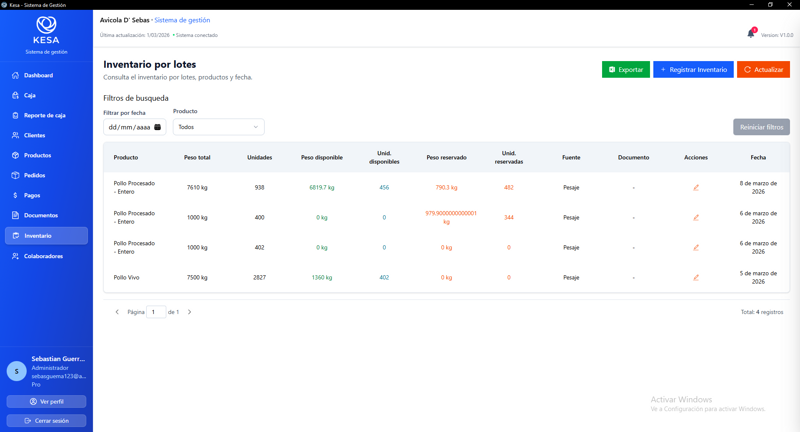The width and height of the screenshot is (800, 432).
Task: Refresh data with the Actualizar button
Action: point(763,69)
